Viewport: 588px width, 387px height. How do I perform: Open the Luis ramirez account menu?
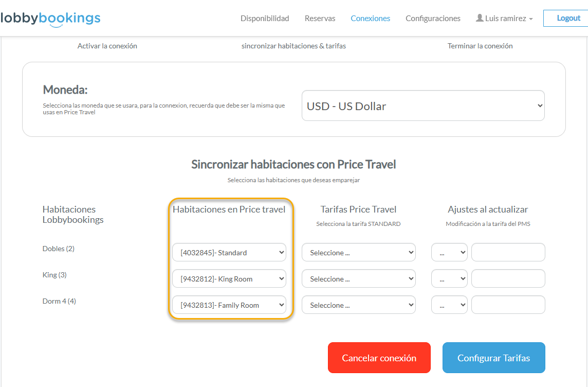coord(505,19)
